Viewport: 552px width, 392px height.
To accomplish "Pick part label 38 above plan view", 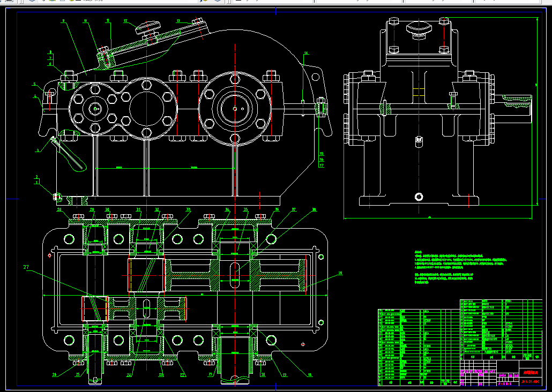I will pos(314,209).
